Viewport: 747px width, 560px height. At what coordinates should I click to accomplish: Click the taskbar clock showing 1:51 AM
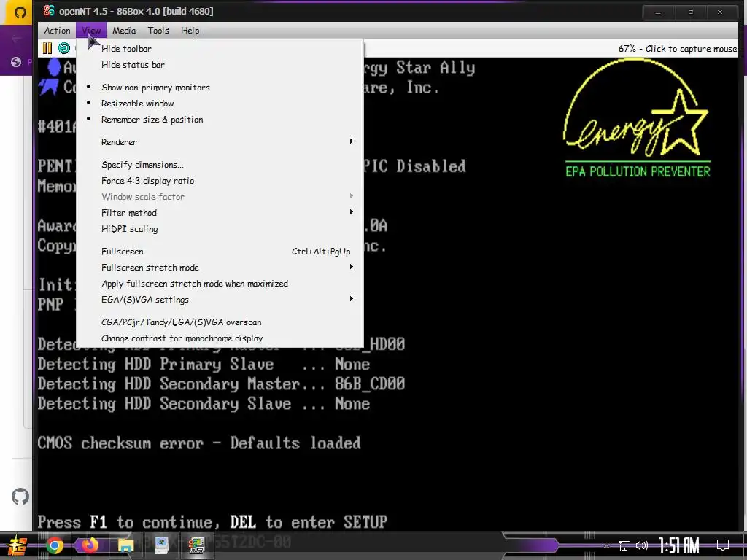679,545
